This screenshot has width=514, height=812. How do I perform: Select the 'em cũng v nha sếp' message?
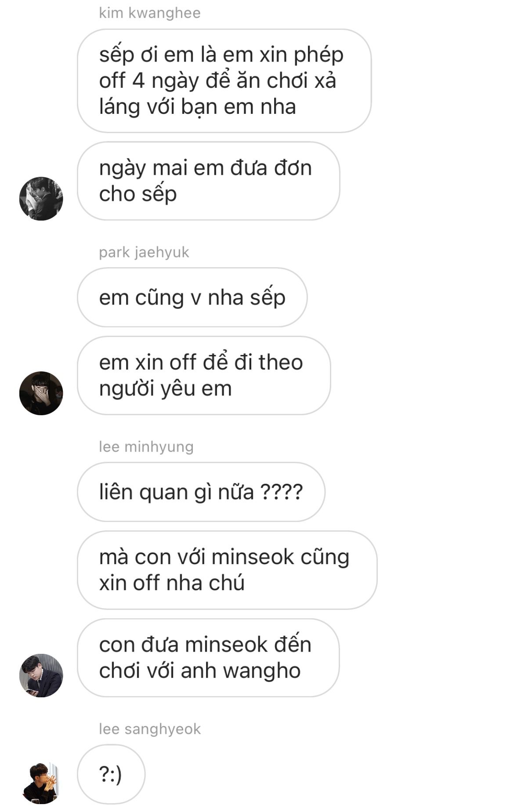click(192, 297)
